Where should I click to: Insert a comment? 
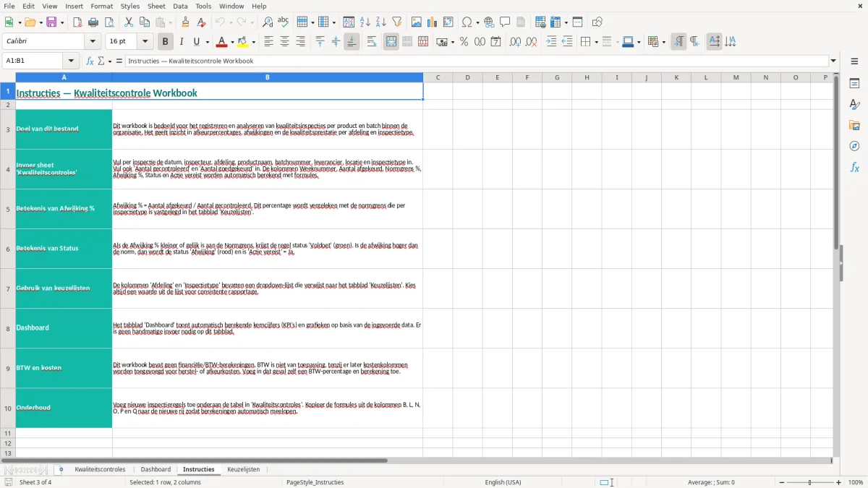[505, 22]
